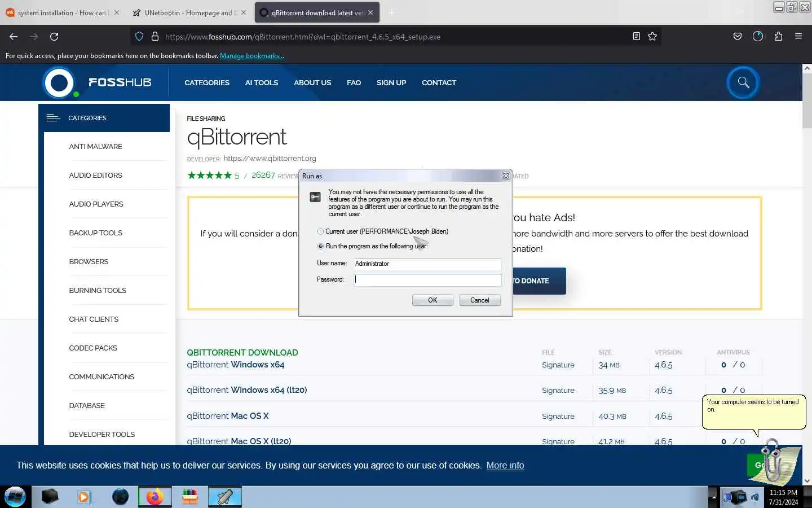The height and width of the screenshot is (508, 812).
Task: Close the qBittorrent download tab
Action: point(370,12)
